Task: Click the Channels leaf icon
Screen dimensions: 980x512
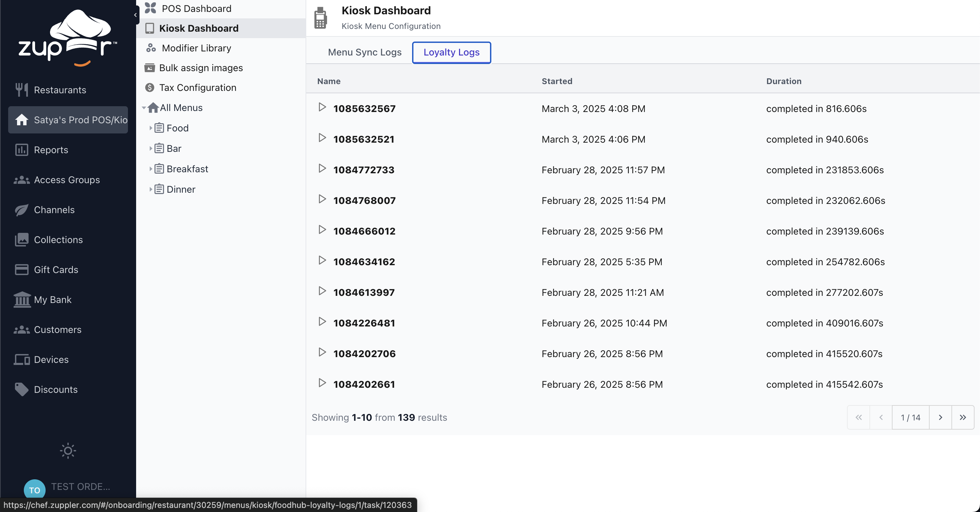Action: (x=22, y=210)
